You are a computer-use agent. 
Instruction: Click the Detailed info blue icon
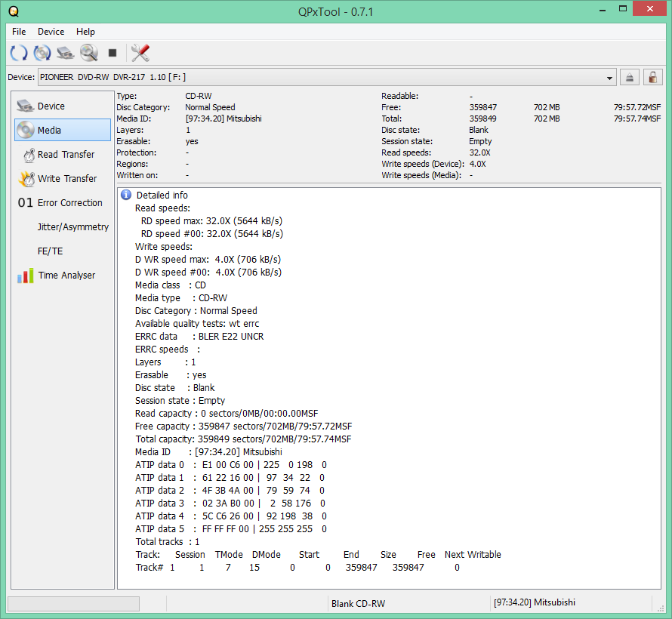[x=126, y=195]
